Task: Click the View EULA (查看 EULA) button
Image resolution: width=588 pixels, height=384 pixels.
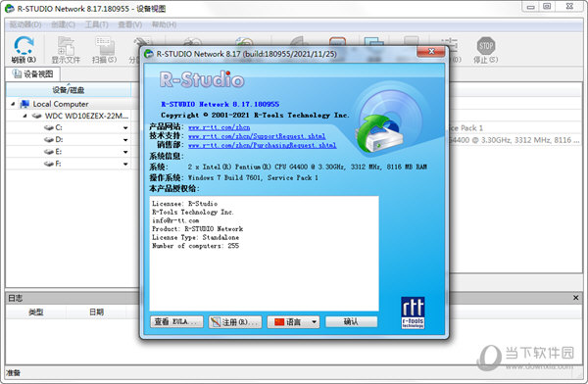Action: tap(176, 321)
